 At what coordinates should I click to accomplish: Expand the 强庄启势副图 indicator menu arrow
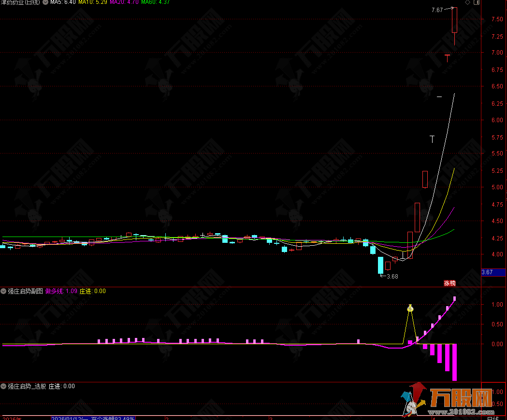pyautogui.click(x=4, y=291)
